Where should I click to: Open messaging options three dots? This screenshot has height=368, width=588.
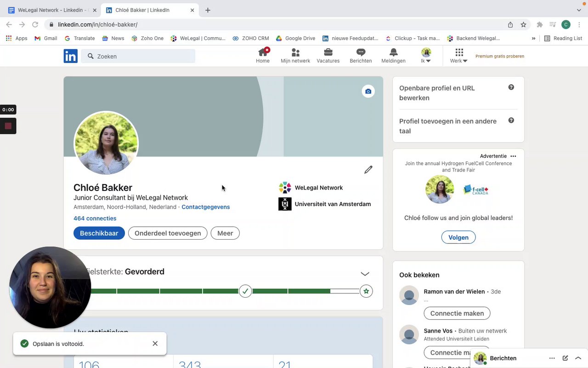click(552, 358)
